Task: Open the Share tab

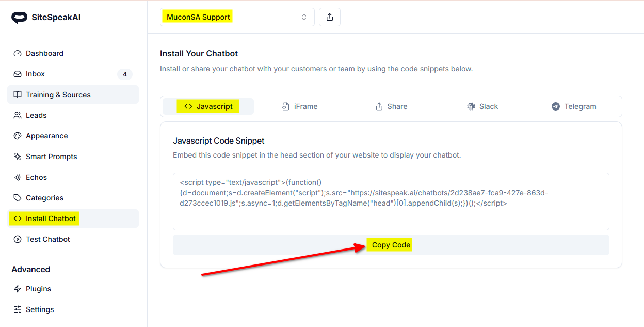Action: point(391,106)
